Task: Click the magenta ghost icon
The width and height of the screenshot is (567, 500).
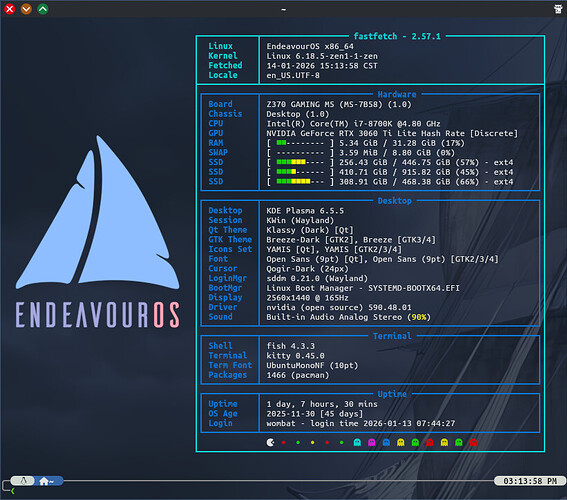Action: (x=371, y=442)
